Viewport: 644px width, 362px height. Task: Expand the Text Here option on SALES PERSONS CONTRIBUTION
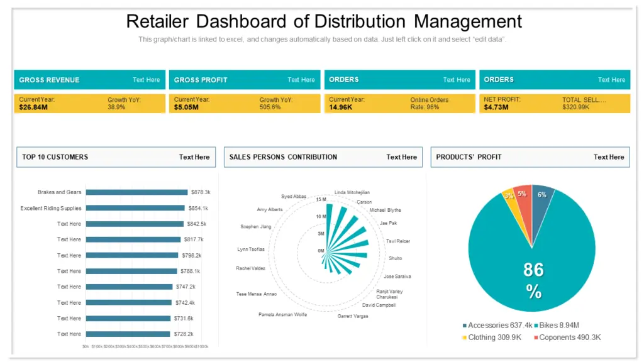click(x=401, y=157)
